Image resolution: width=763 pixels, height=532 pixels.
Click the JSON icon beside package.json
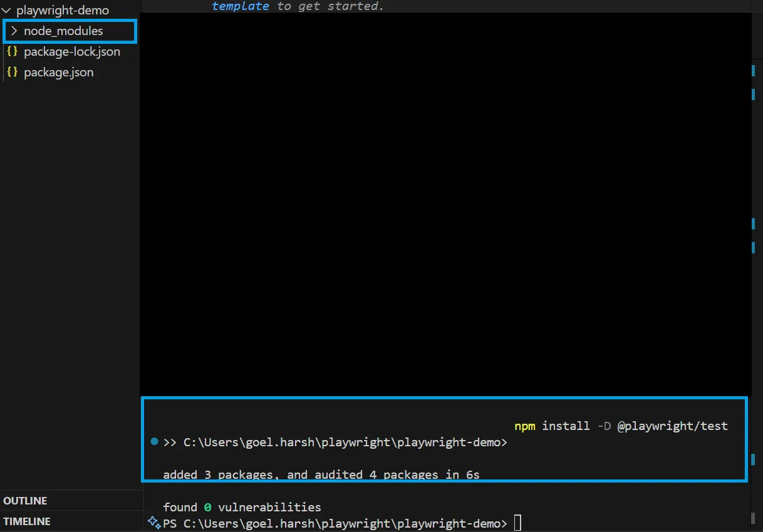[12, 72]
